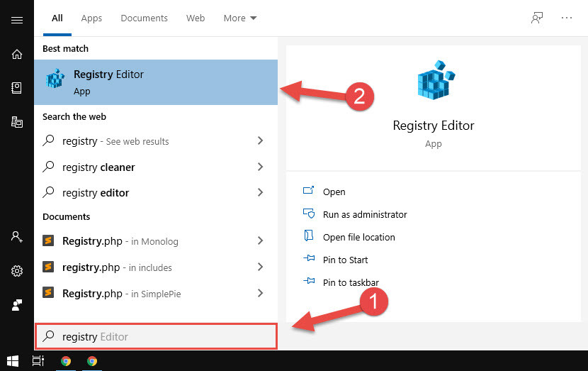
Task: Expand arrow for 'registry cleaner' suggestion
Action: [260, 167]
